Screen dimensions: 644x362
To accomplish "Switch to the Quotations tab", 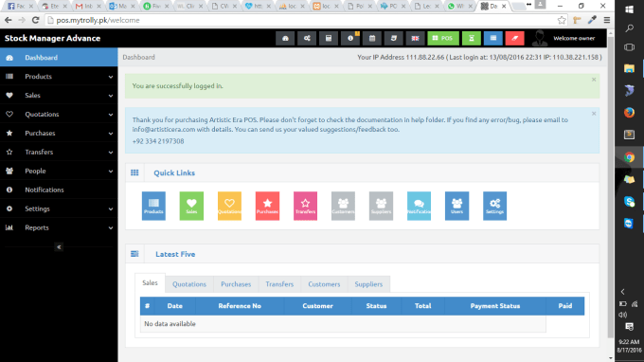I will 189,284.
